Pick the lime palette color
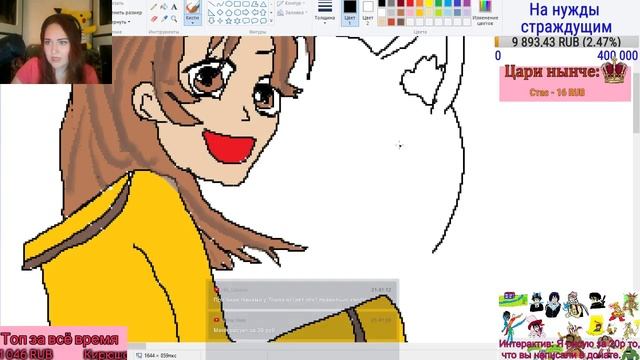Viewport: 640px width, 360px height. coord(438,12)
